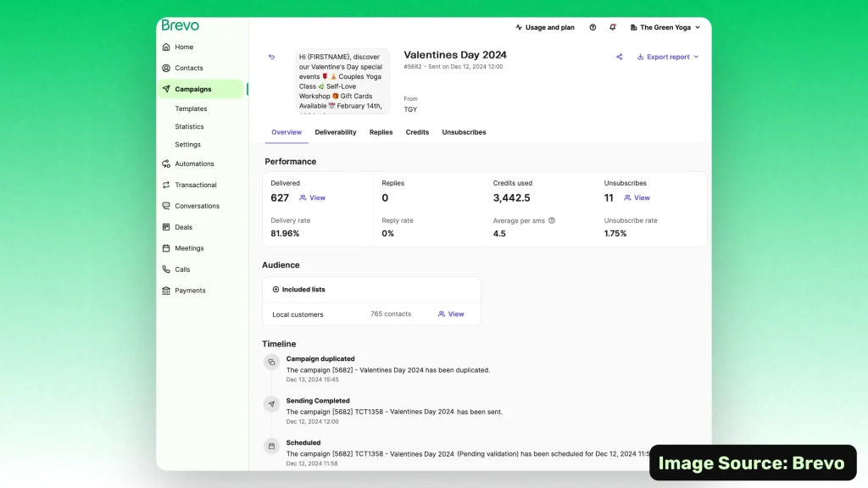Click the Contacts person icon
868x488 pixels.
click(x=166, y=68)
